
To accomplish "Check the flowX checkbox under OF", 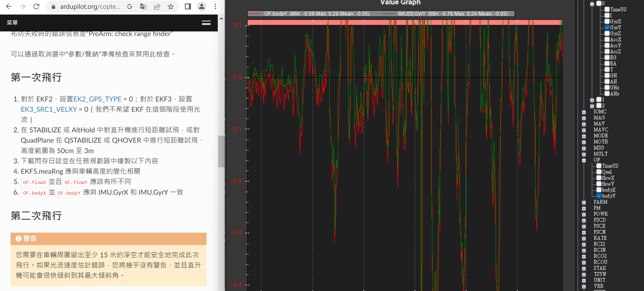I will coord(599,178).
